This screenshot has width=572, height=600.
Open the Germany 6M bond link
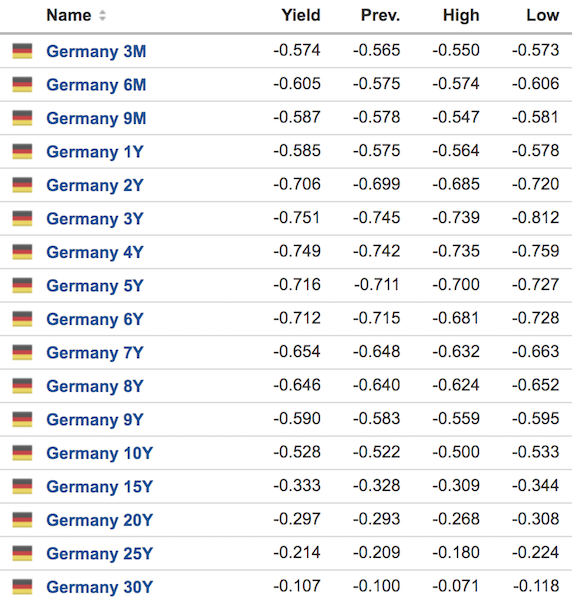tap(96, 85)
